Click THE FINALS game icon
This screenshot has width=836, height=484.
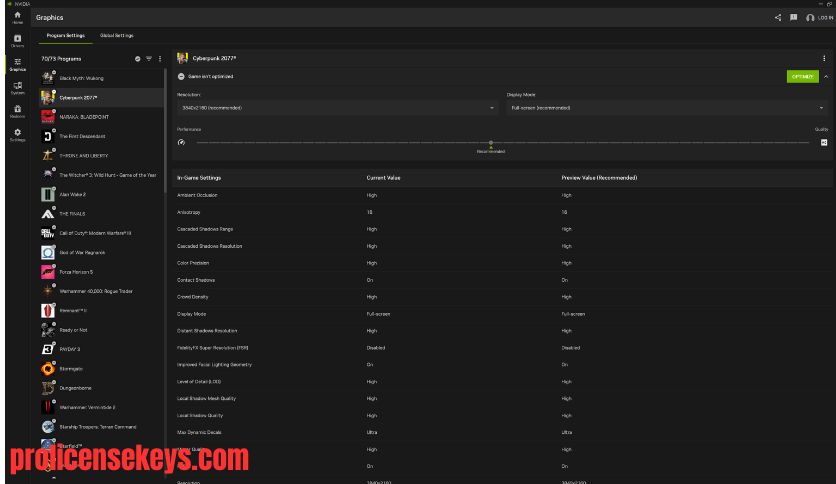coord(48,214)
